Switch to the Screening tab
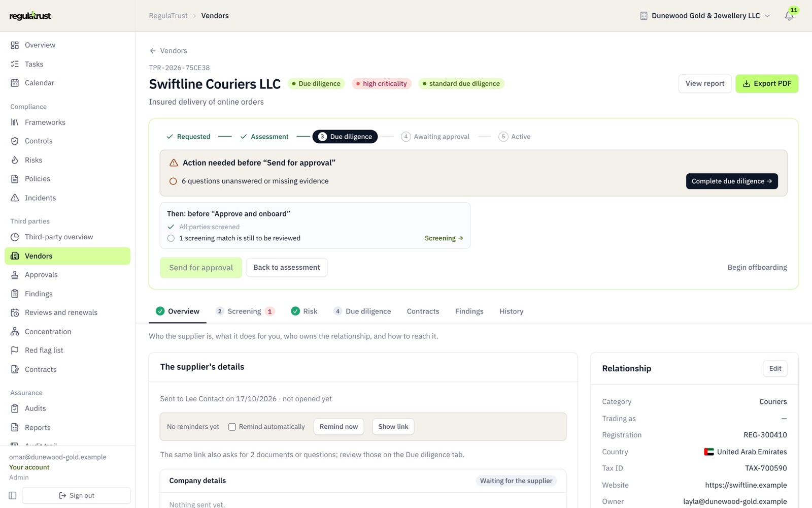 [x=245, y=311]
